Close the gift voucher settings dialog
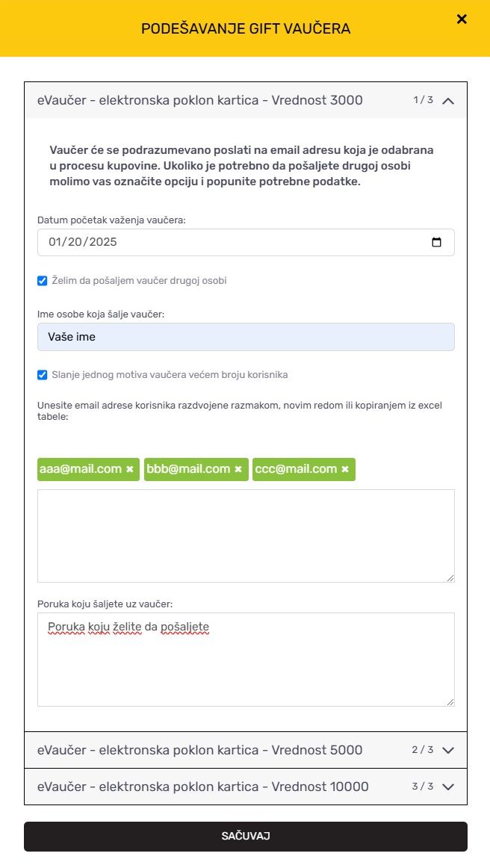490x868 pixels. click(x=461, y=19)
